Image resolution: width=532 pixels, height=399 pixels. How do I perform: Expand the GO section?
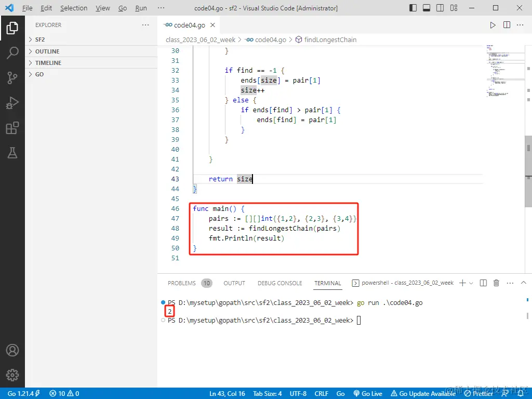point(91,74)
